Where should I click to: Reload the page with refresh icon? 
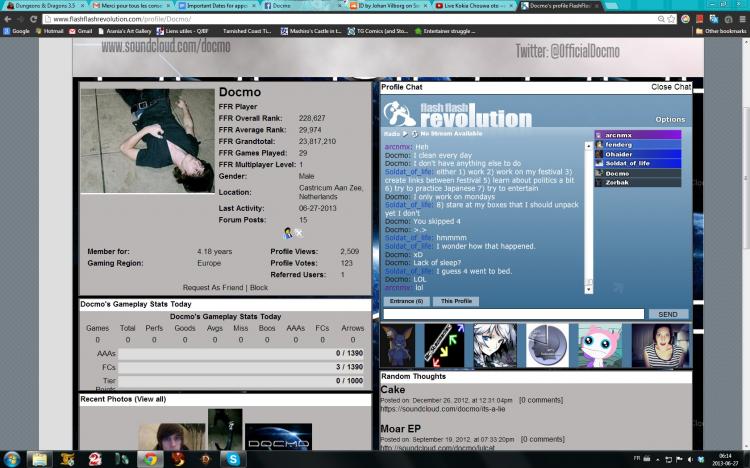tap(33, 19)
